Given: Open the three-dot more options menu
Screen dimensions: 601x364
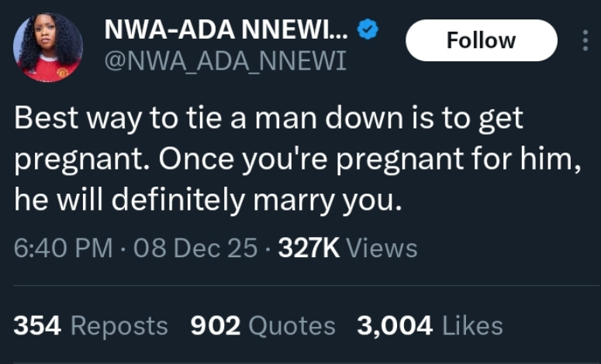Looking at the screenshot, I should (x=585, y=40).
